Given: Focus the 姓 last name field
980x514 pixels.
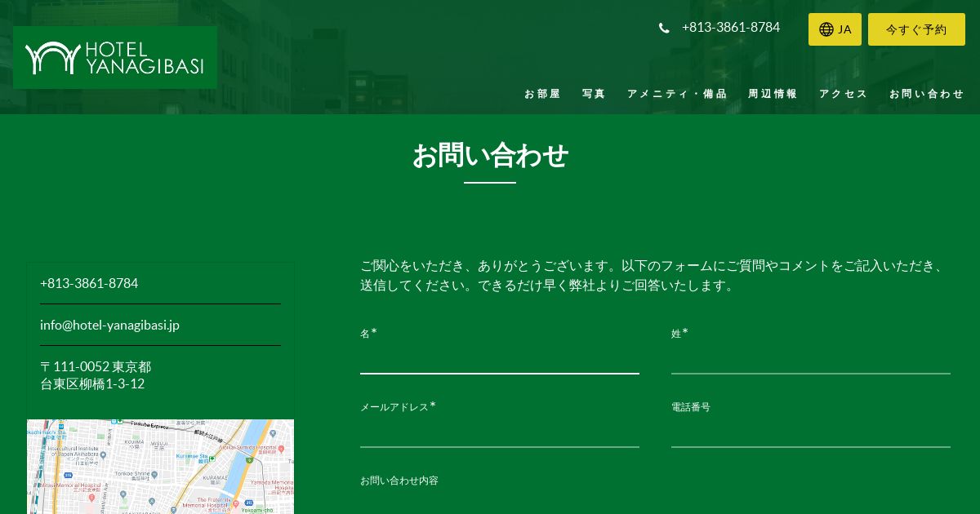Looking at the screenshot, I should click(x=811, y=358).
